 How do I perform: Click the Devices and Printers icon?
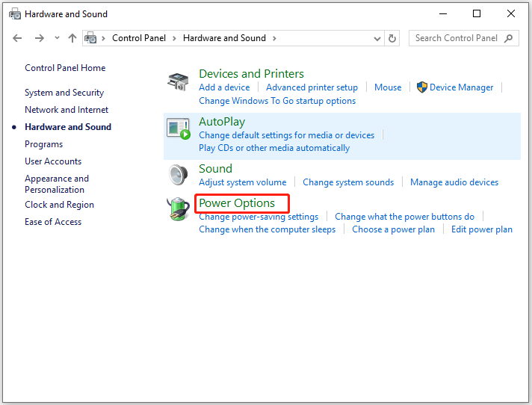point(178,81)
